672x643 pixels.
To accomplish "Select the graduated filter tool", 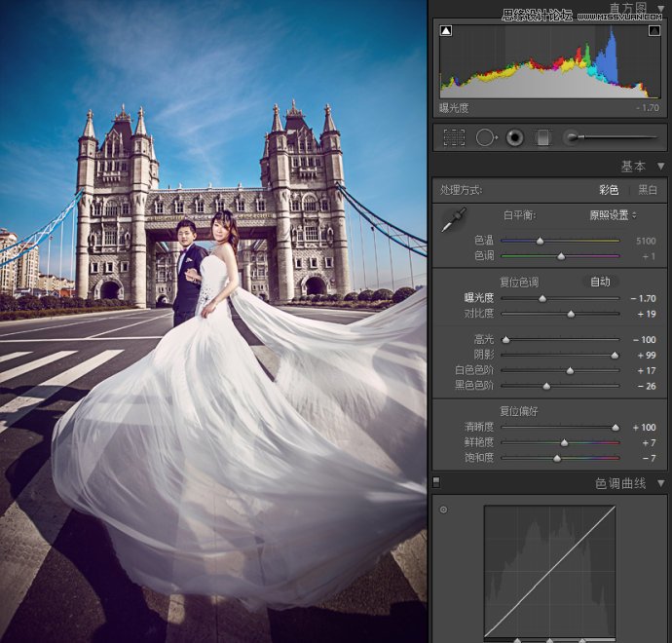I will coord(543,137).
